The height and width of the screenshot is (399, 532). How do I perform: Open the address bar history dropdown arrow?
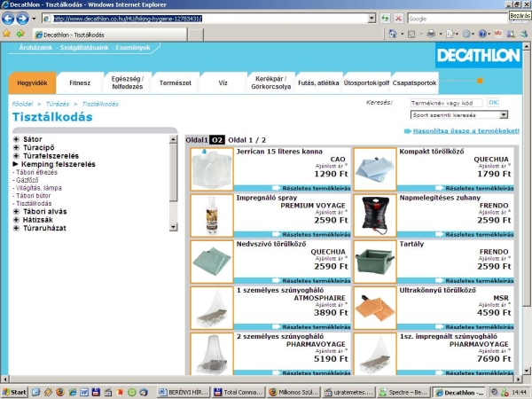tap(372, 19)
